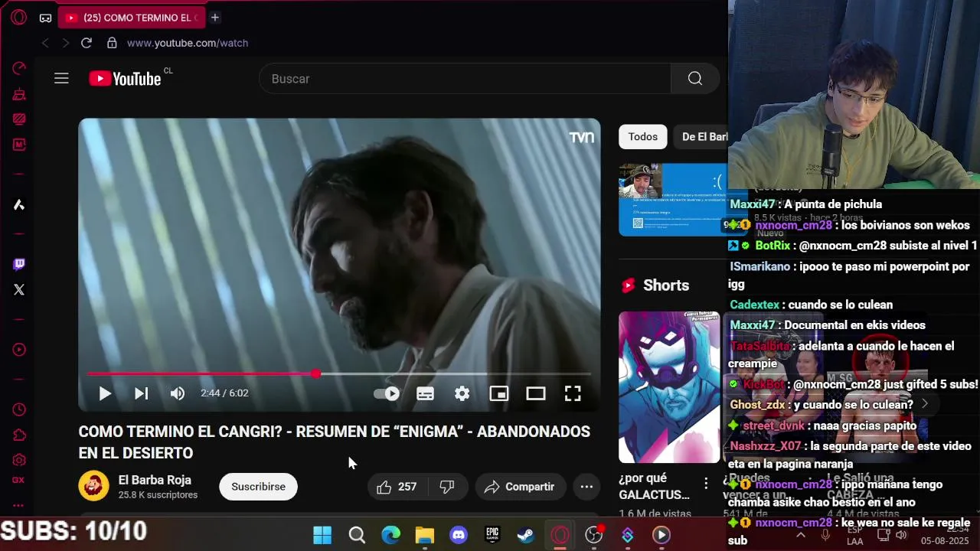The width and height of the screenshot is (980, 551).
Task: Select the De El Barba filter chip
Action: coord(702,136)
